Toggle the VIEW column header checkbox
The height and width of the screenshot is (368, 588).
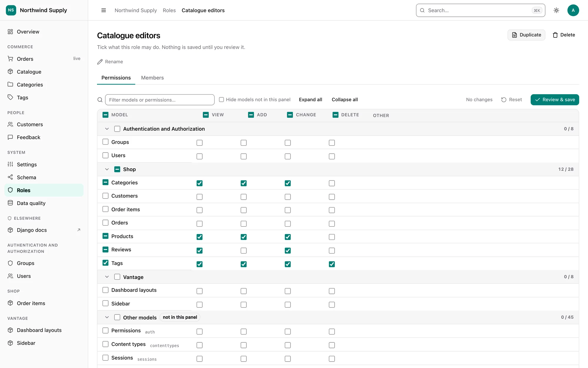206,115
